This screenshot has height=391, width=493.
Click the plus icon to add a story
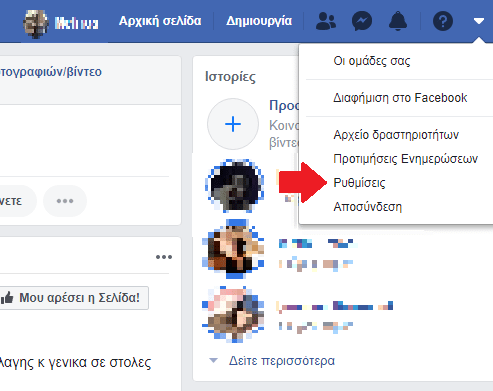pyautogui.click(x=233, y=124)
